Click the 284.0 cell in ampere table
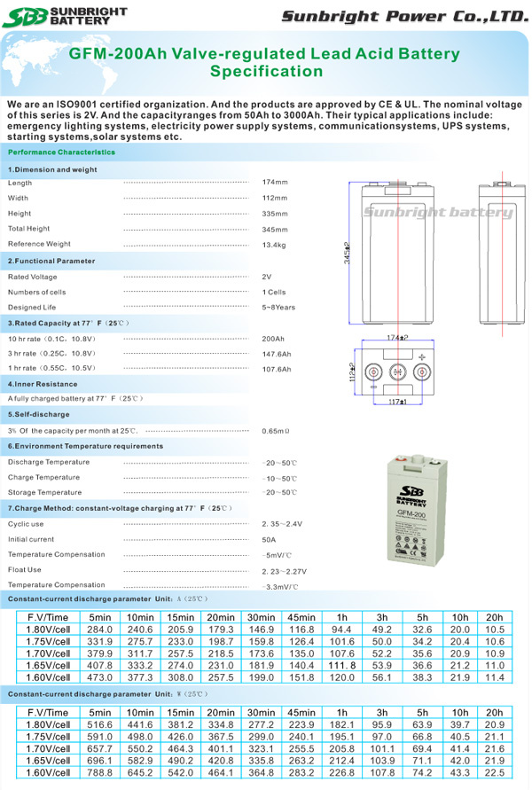532x790 pixels. [99, 630]
